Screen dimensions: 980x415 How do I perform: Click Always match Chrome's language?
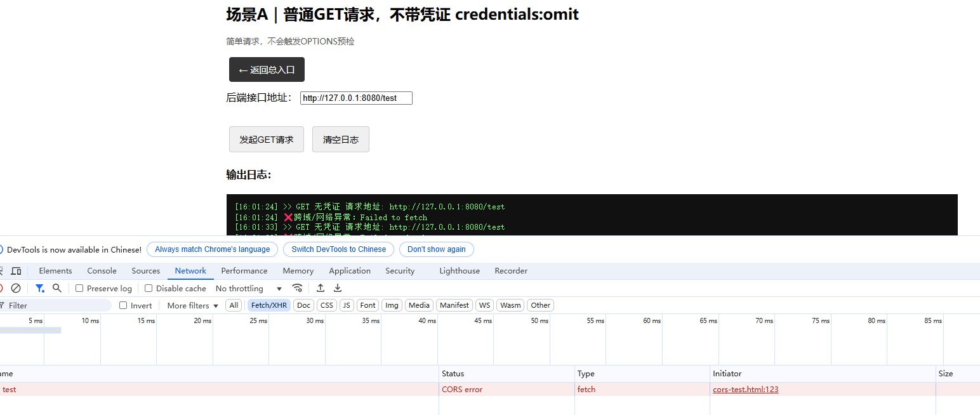[213, 249]
